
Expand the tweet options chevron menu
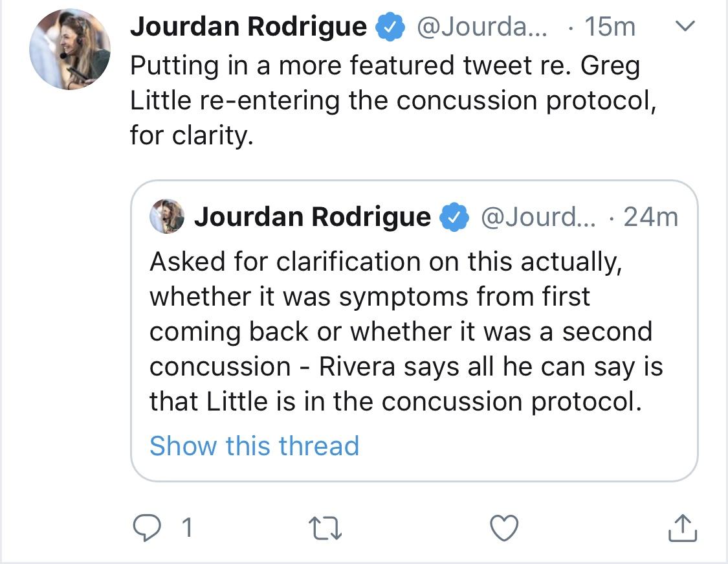click(x=685, y=26)
